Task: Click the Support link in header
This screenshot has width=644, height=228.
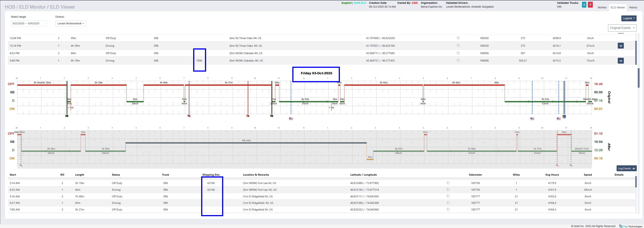Action: click(346, 3)
